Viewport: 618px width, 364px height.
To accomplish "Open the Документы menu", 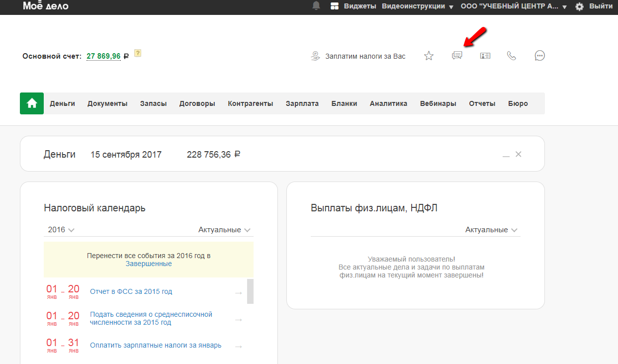I will (x=107, y=103).
